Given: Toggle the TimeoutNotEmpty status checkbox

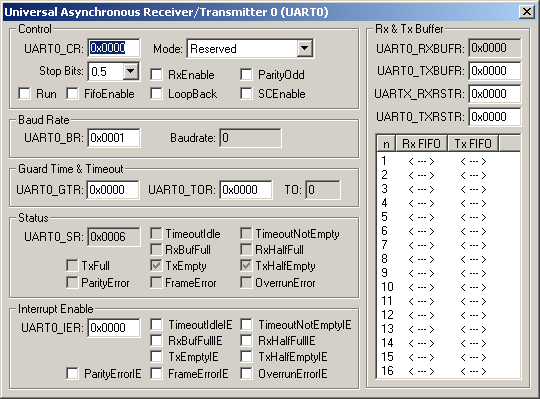Looking at the screenshot, I should tap(246, 233).
